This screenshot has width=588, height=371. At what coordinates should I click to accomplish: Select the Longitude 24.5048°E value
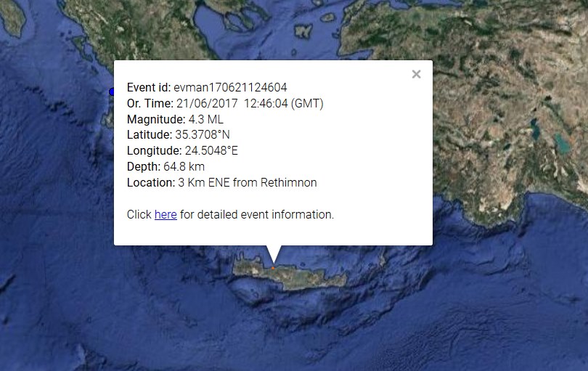(211, 150)
